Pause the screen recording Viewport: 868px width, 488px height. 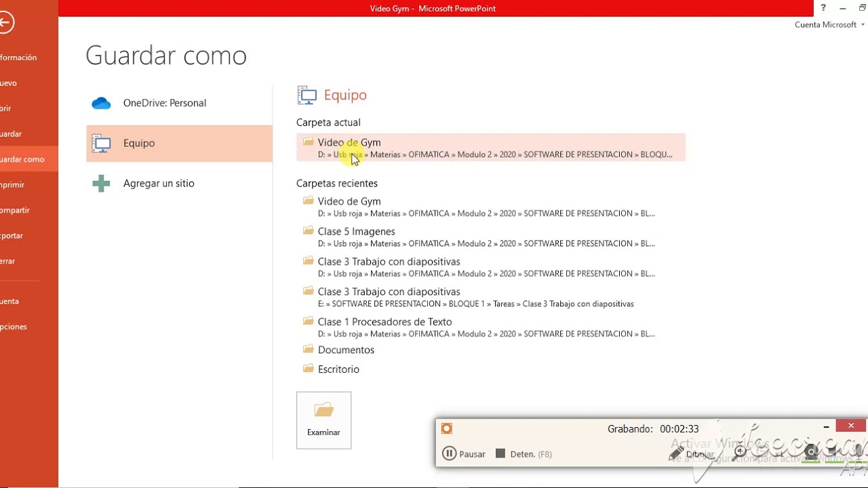pyautogui.click(x=464, y=454)
